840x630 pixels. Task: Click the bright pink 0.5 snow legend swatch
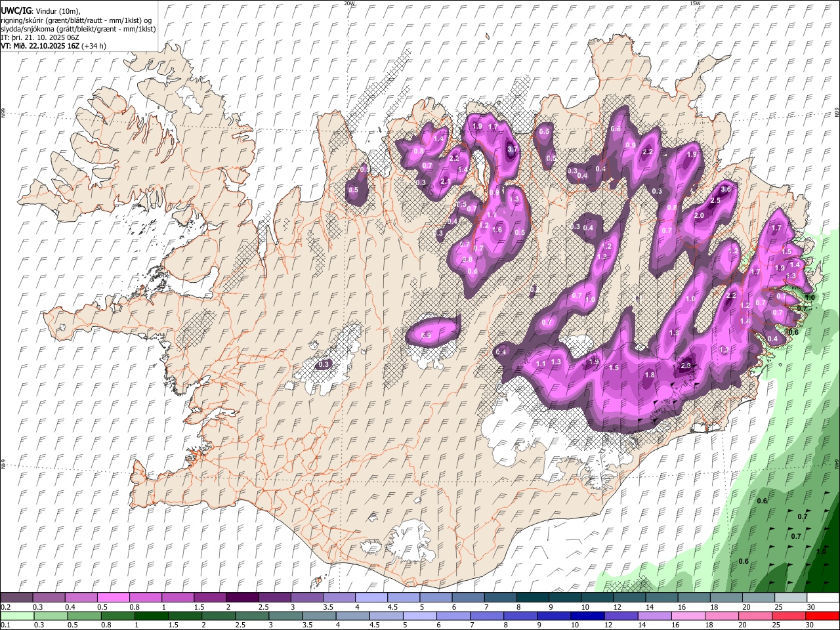coord(113,598)
